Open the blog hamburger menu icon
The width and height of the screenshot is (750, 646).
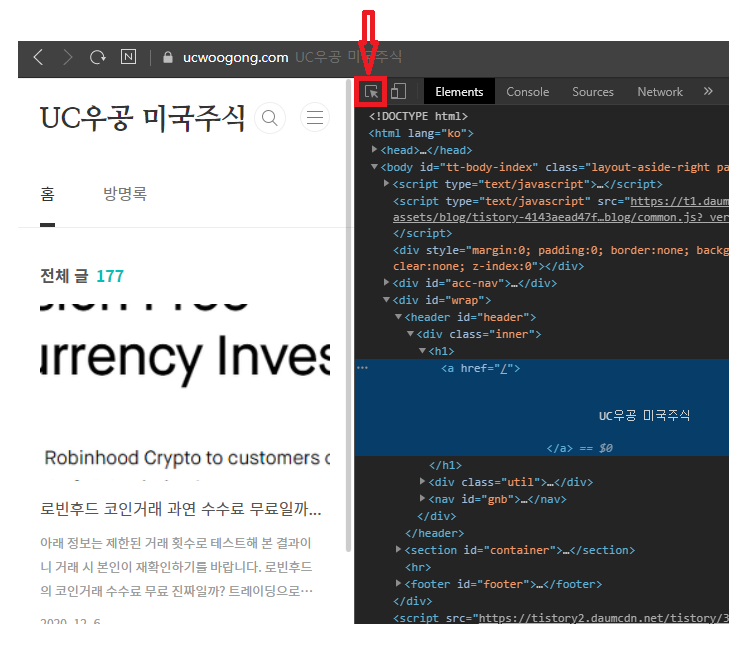[x=315, y=117]
